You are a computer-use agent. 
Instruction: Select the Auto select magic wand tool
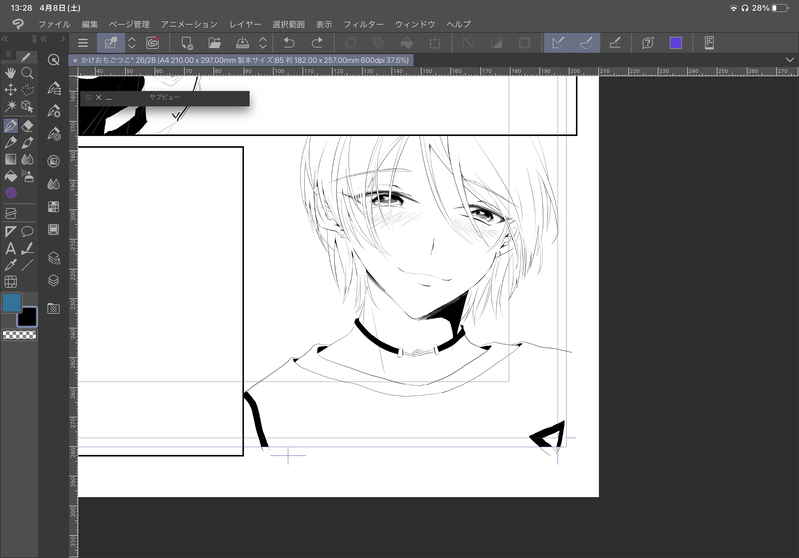[10, 107]
